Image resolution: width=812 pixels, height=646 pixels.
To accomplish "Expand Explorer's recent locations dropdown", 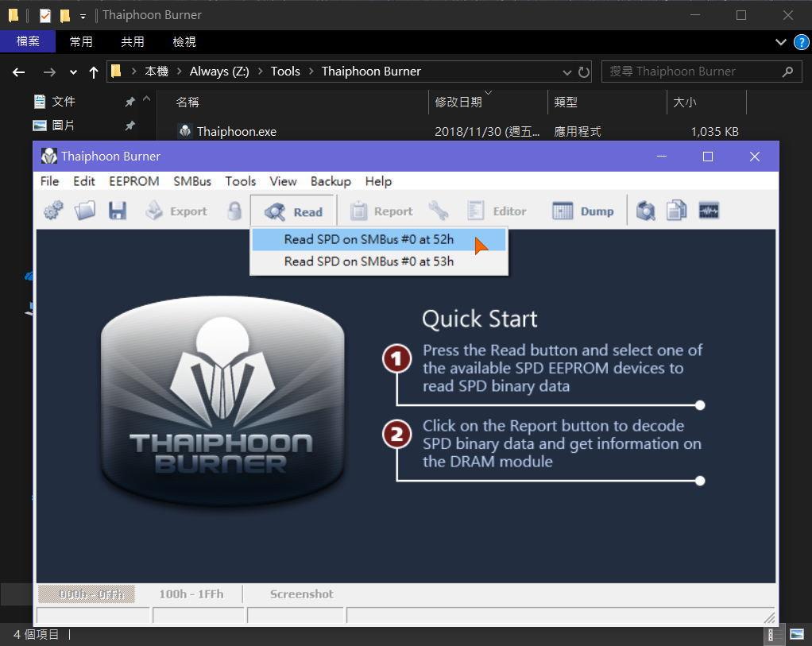I will pos(73,72).
